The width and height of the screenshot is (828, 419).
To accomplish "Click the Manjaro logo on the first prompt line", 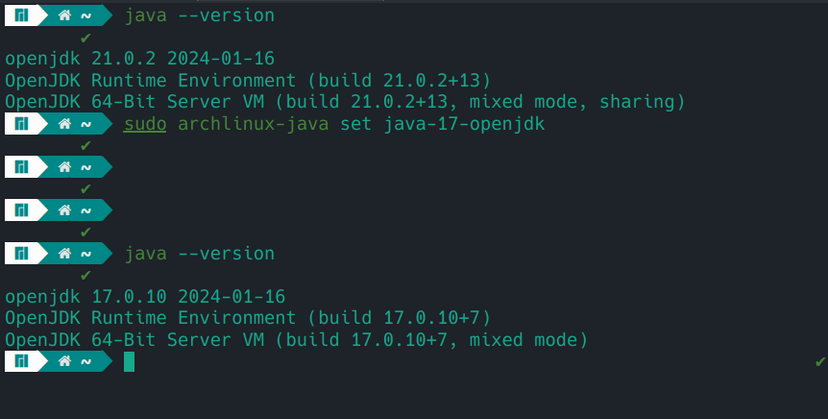I will coord(22,16).
